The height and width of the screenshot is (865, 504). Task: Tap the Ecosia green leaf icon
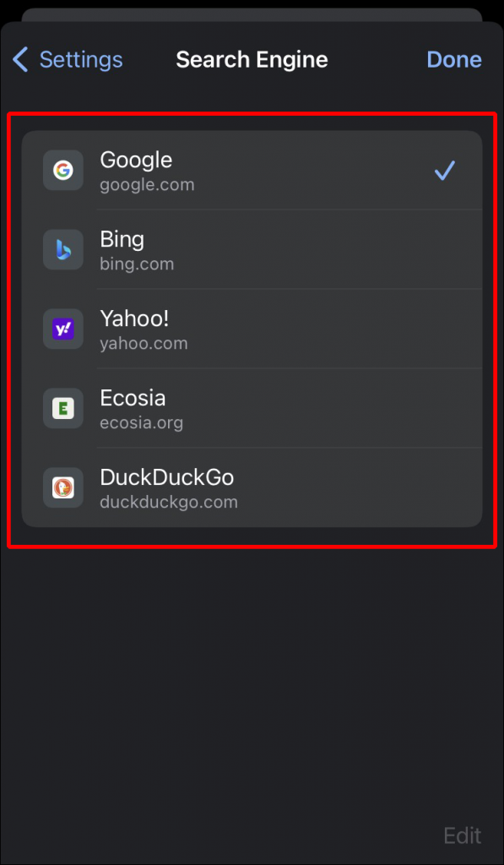(63, 408)
